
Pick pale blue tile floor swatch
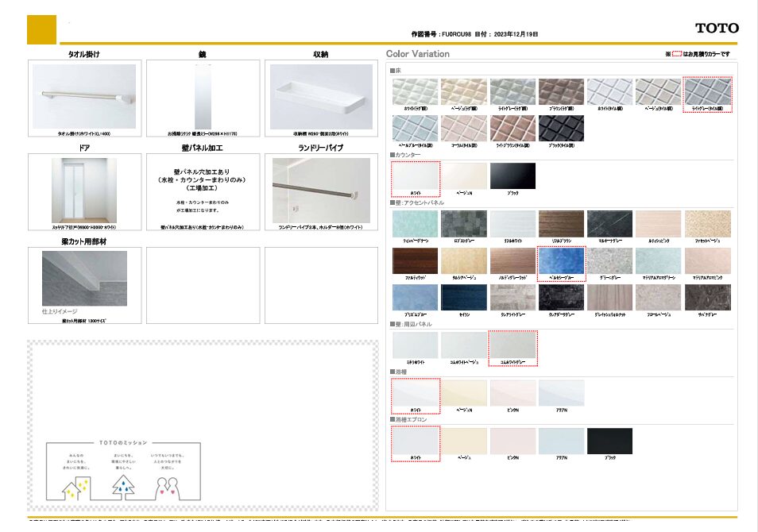pyautogui.click(x=416, y=128)
